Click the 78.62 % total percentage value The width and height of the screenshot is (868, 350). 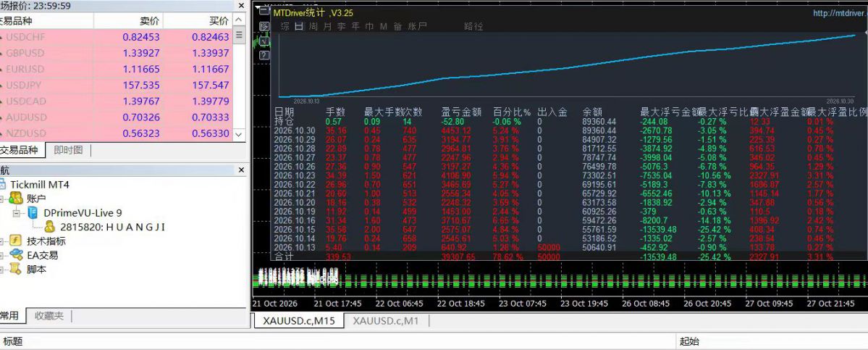(507, 257)
